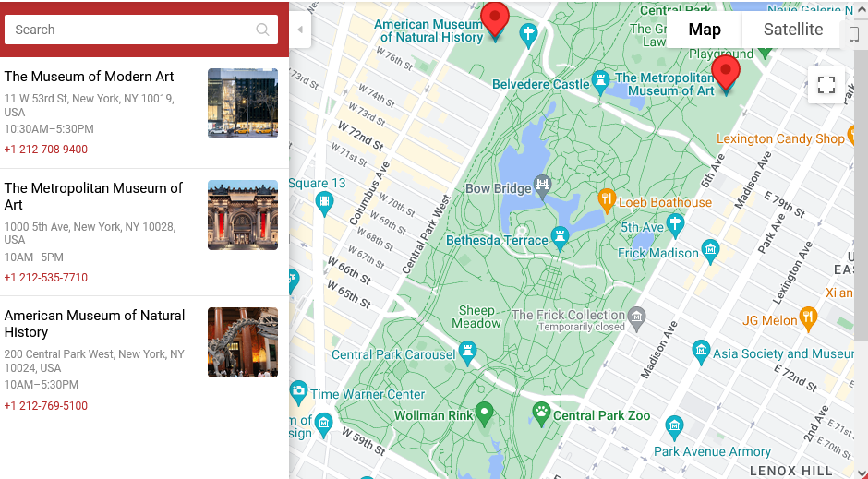Image resolution: width=868 pixels, height=479 pixels.
Task: Click the mobile device icon beside Satellite
Action: coord(854,33)
